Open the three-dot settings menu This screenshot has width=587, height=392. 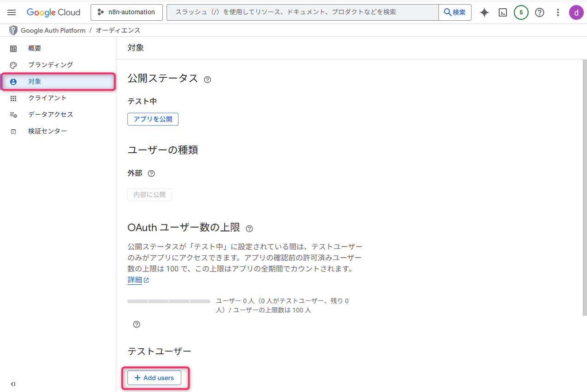click(558, 12)
